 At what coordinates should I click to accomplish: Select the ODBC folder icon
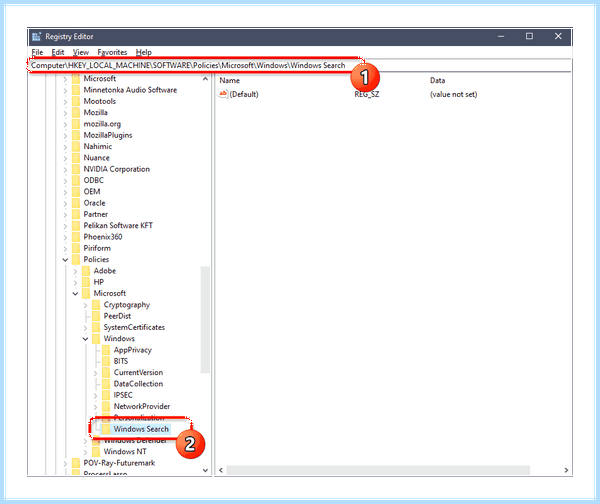coord(76,180)
